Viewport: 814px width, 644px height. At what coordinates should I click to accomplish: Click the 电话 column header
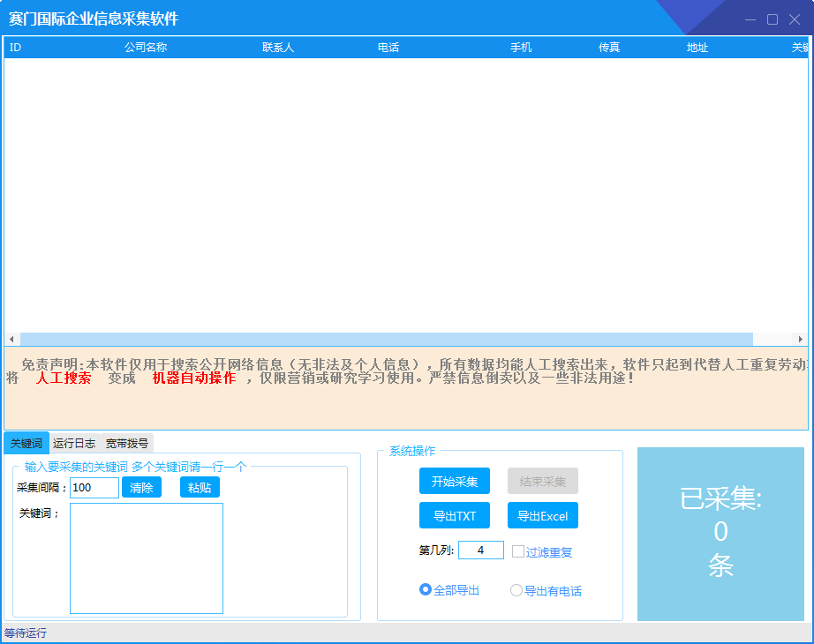click(388, 48)
